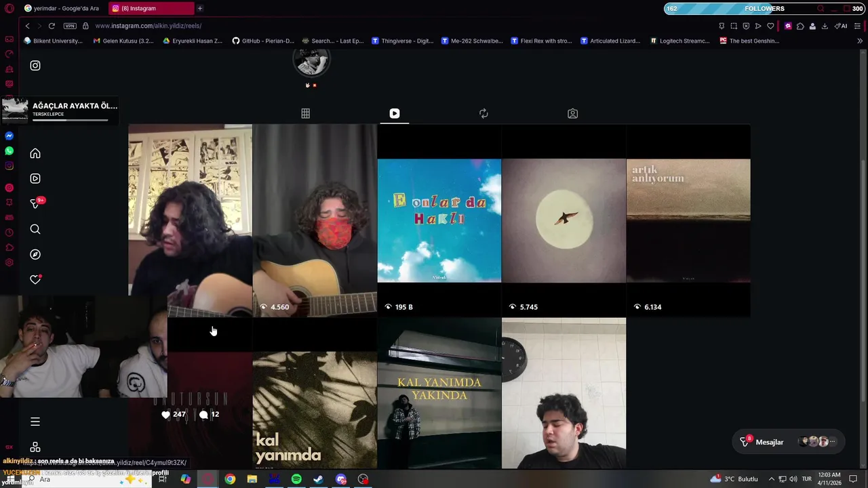868x488 pixels.
Task: Open Explore compass icon in sidebar
Action: 35,254
